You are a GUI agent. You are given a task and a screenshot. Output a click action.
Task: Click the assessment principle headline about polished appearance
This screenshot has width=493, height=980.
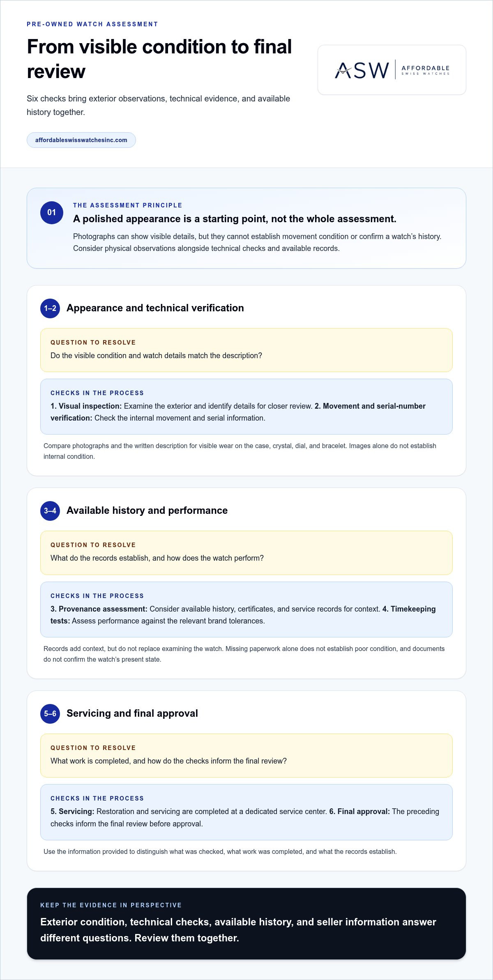tap(235, 219)
